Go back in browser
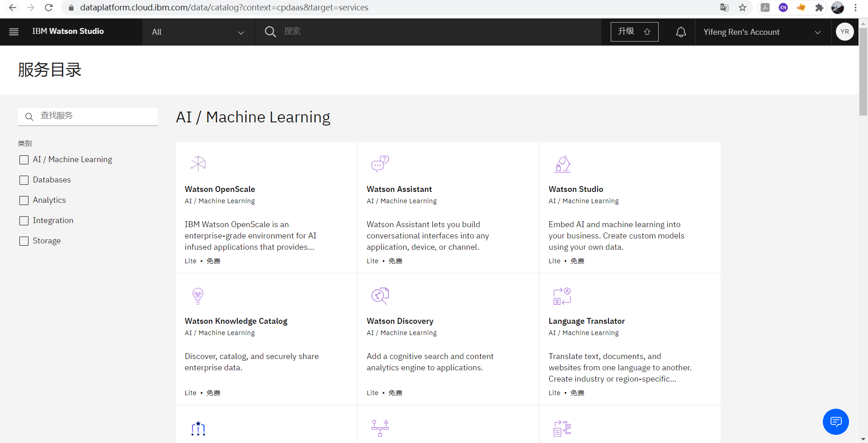The width and height of the screenshot is (868, 443). coord(13,7)
